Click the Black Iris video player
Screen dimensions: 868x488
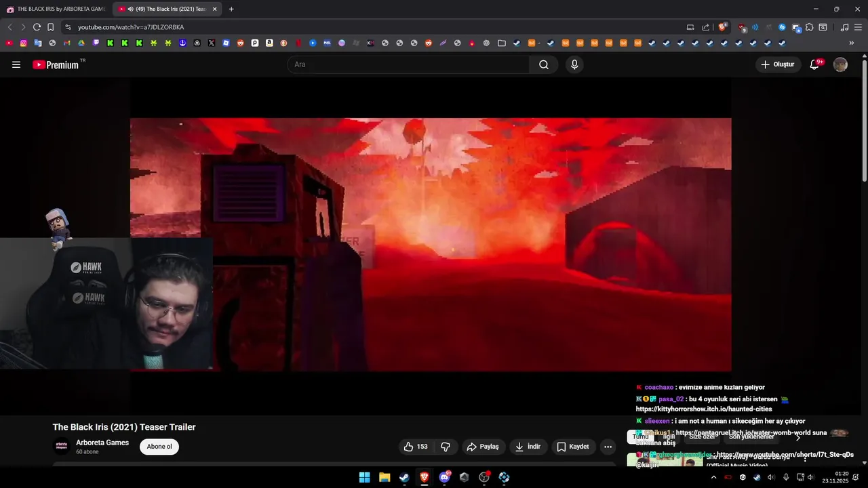(x=431, y=244)
